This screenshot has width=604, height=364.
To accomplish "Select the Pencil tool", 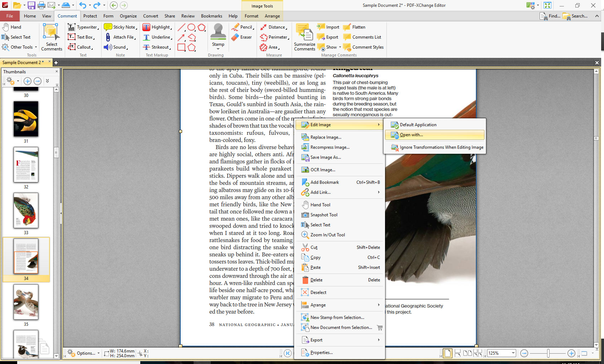I will [x=243, y=27].
